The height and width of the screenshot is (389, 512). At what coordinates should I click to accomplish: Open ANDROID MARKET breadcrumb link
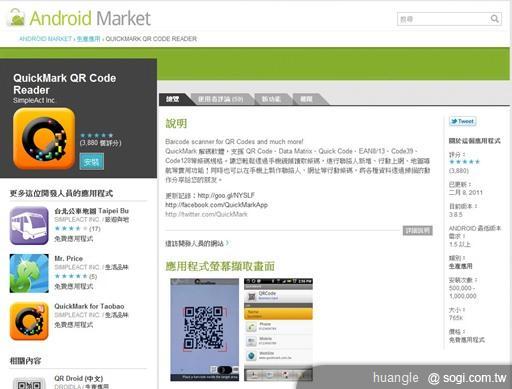click(45, 39)
